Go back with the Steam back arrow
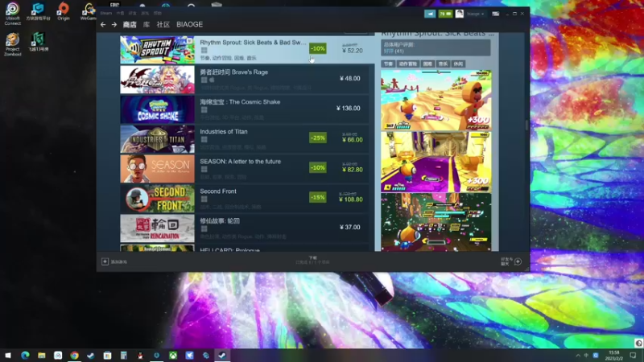The height and width of the screenshot is (362, 644). (103, 25)
